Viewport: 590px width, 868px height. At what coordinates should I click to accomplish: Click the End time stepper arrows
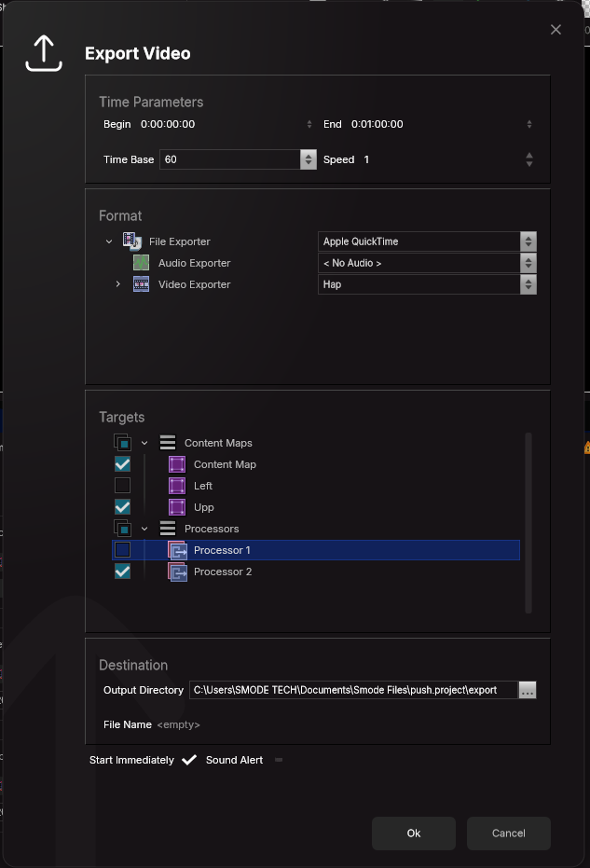click(x=529, y=124)
